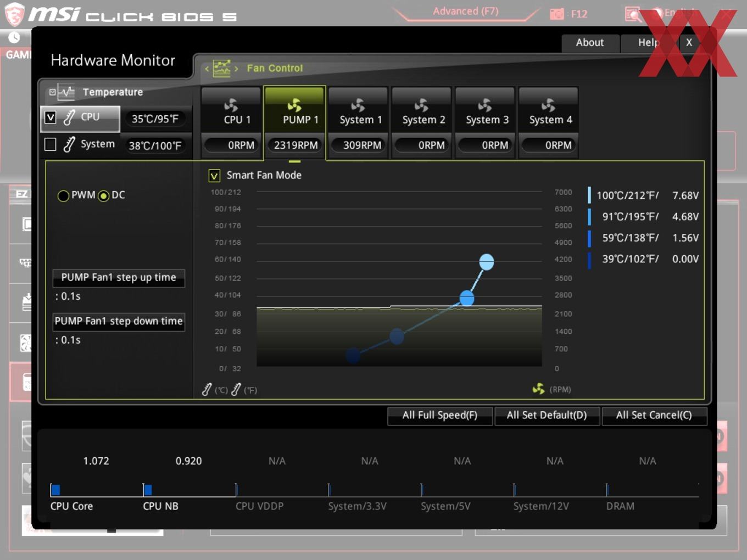Click left chevron beside Fan Control icon
Viewport: 747px width, 560px height.
point(207,69)
